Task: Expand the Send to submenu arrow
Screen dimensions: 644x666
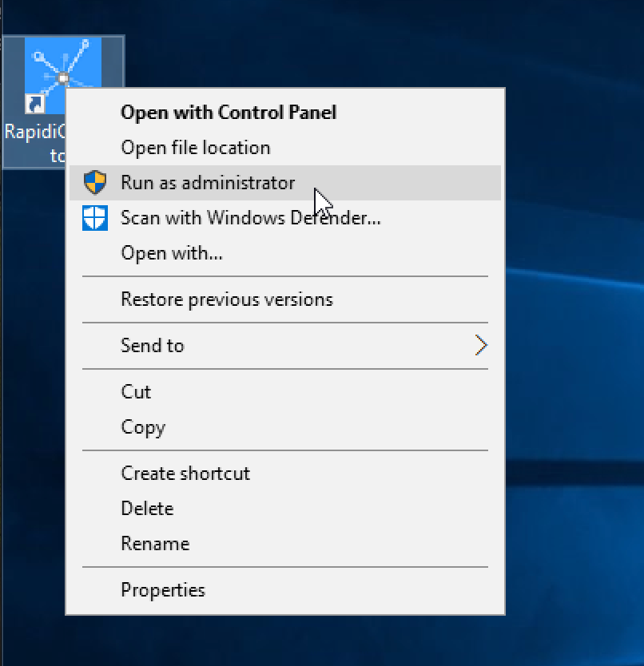Action: pos(481,345)
